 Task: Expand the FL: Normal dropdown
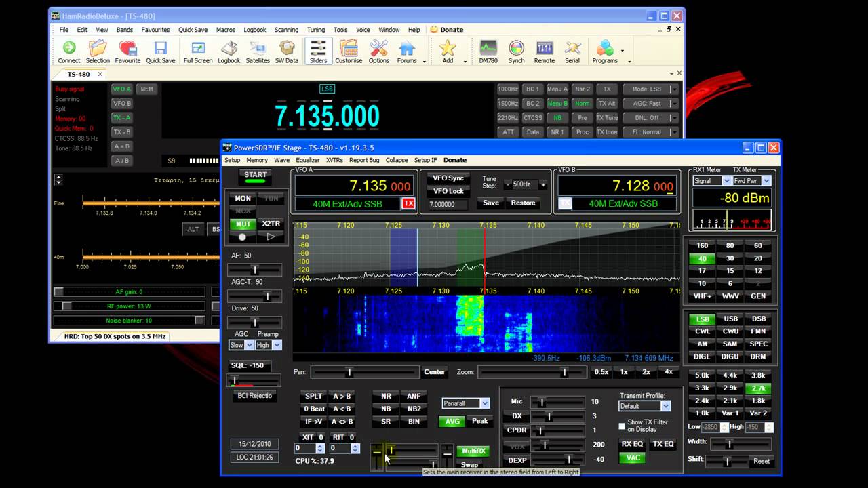coord(673,132)
